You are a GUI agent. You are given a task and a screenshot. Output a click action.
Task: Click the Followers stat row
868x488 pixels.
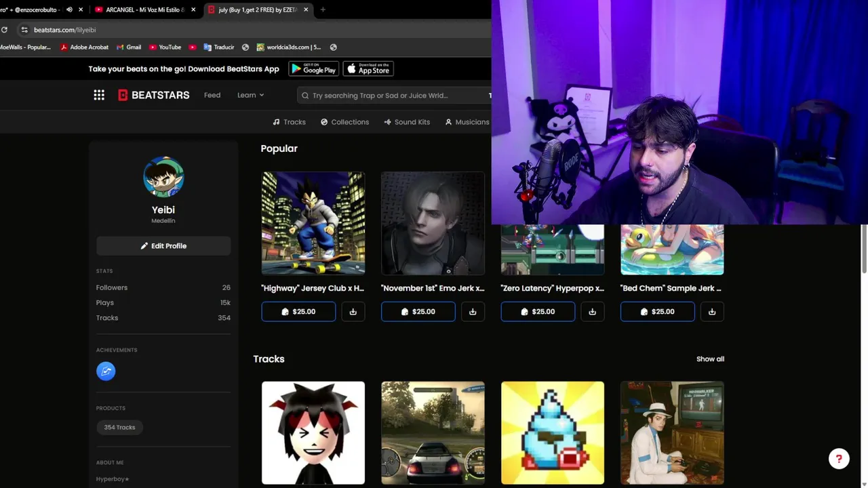[x=163, y=287]
